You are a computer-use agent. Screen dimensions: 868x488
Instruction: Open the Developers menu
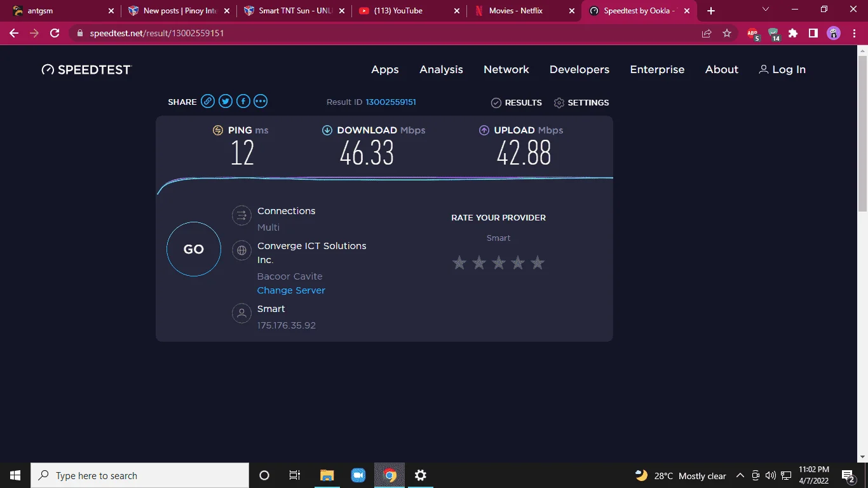[580, 70]
